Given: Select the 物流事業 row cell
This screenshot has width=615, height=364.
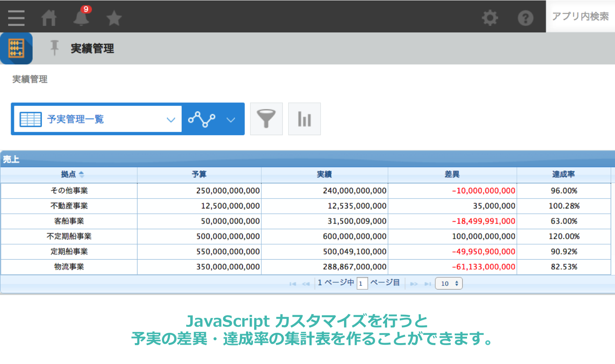Looking at the screenshot, I should 69,266.
